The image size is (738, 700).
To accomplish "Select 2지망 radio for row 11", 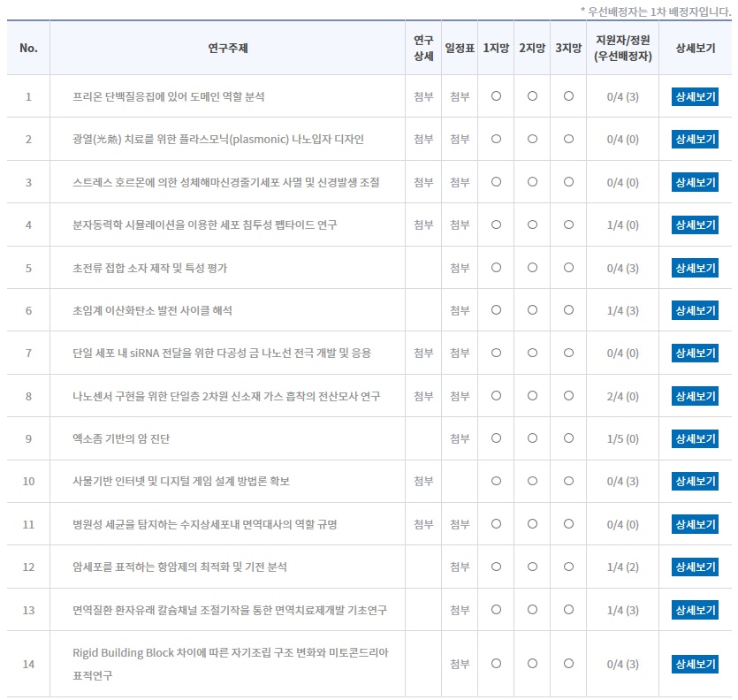I will click(532, 523).
